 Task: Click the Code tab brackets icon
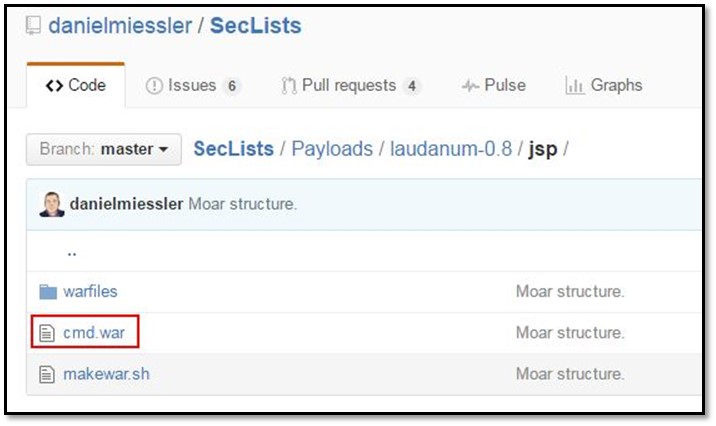54,86
